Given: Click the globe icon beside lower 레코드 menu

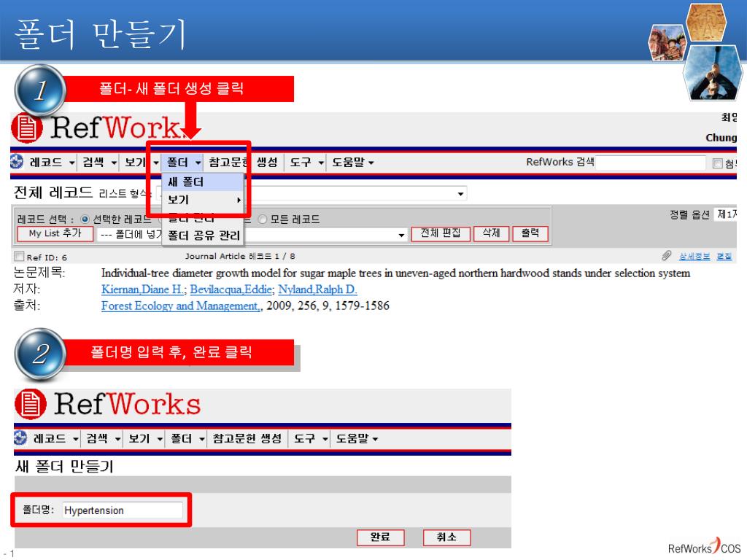Looking at the screenshot, I should [x=20, y=437].
